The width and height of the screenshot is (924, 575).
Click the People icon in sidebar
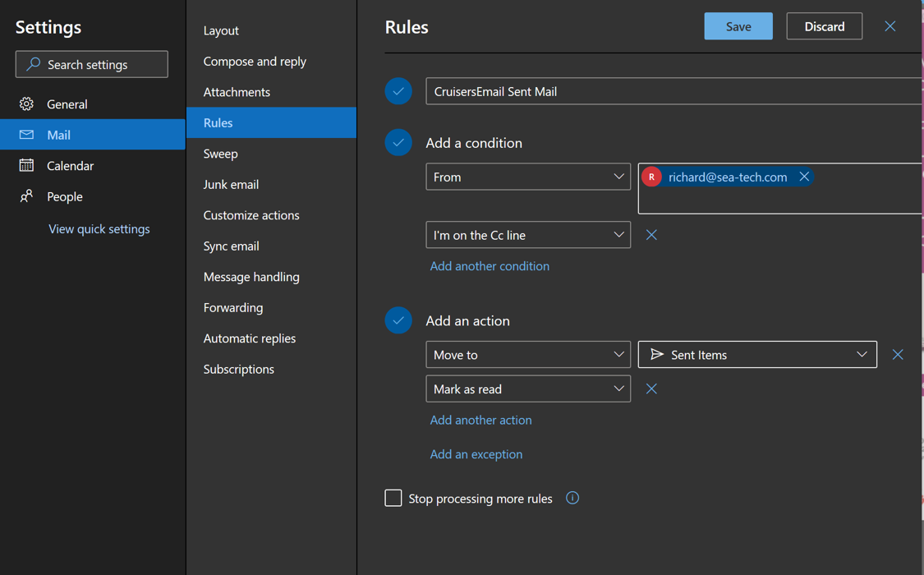pyautogui.click(x=27, y=196)
